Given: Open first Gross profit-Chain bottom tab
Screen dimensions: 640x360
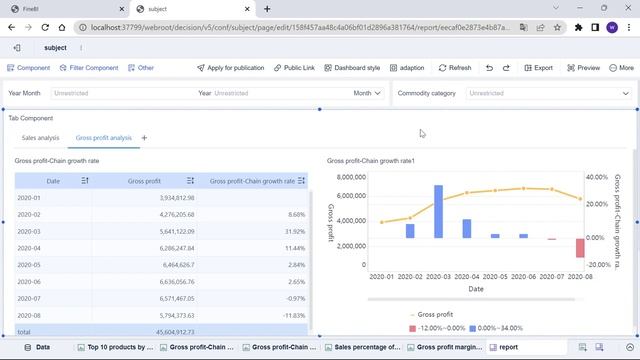Looking at the screenshot, I should (x=197, y=347).
